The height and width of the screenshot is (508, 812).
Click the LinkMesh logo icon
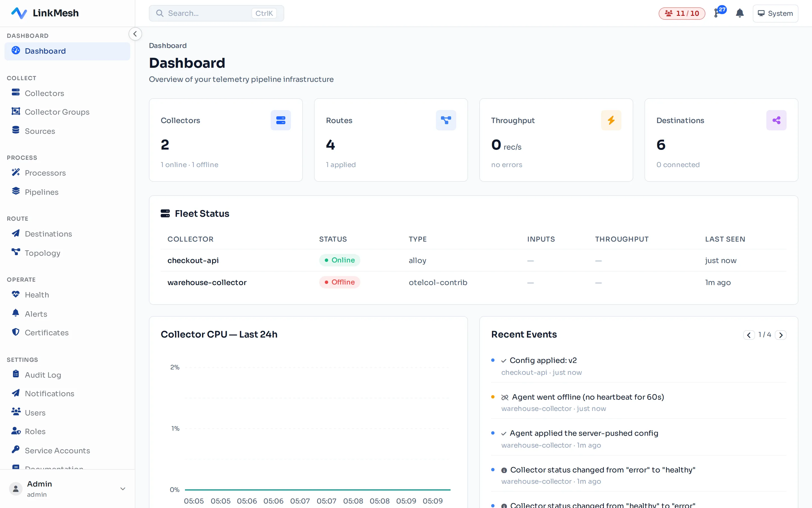tap(19, 13)
